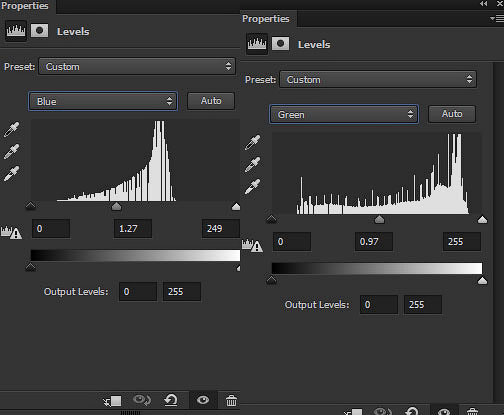
Task: Select the right Properties tab
Action: (x=266, y=19)
